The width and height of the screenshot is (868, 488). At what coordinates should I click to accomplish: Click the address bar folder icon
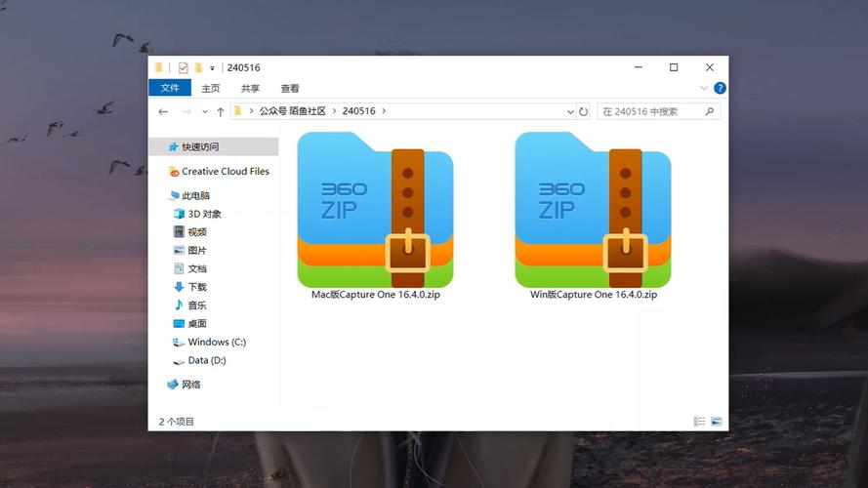(x=238, y=111)
